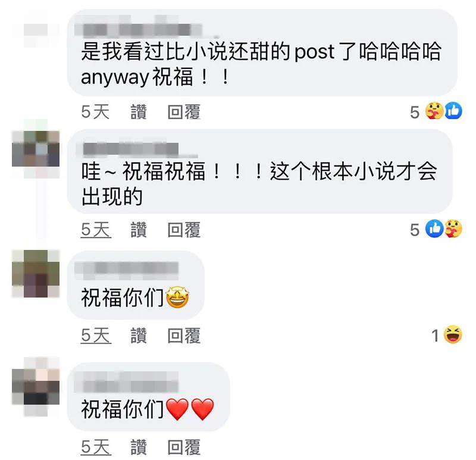
Task: Like the first comment with 讚
Action: tap(139, 112)
